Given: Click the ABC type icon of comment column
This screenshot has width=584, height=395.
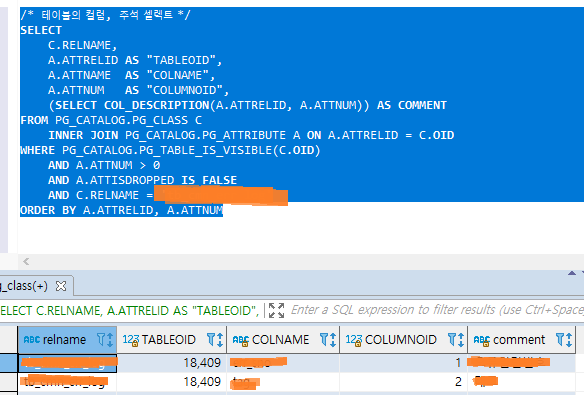Looking at the screenshot, I should click(x=482, y=340).
